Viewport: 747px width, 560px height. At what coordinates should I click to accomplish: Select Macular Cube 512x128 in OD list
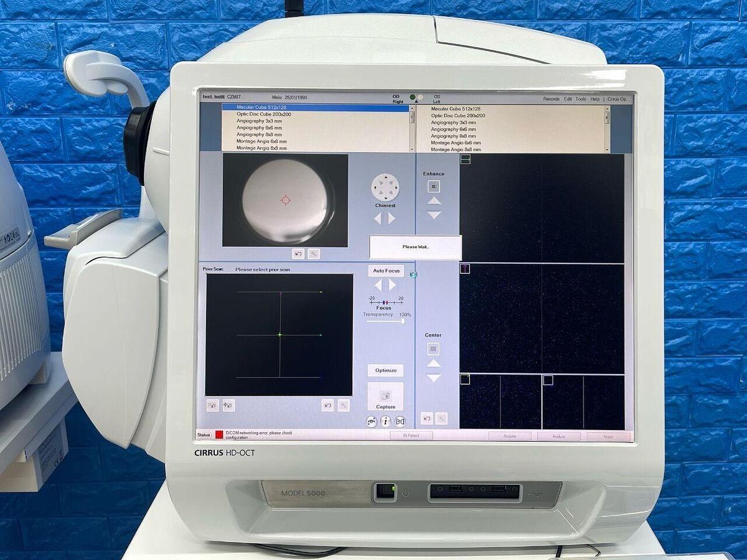(x=316, y=108)
